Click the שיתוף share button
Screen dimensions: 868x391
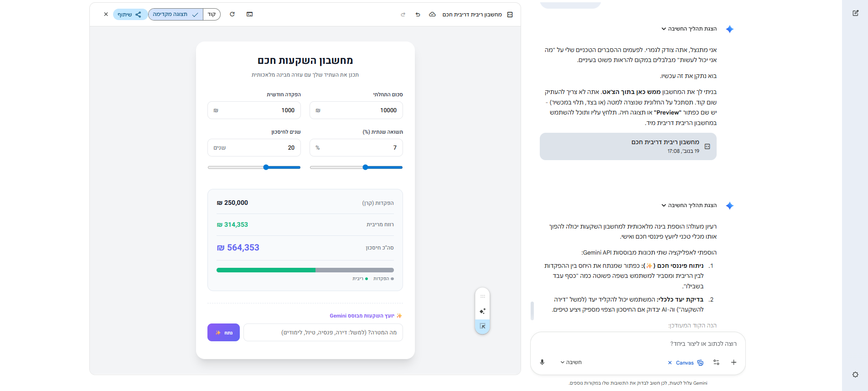(x=129, y=15)
